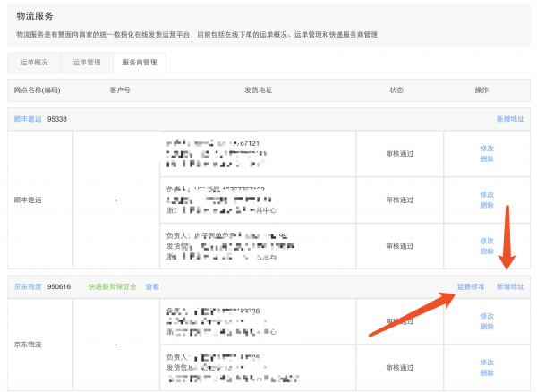This screenshot has height=392, width=537.
Task: Click 修改 for the first 京东物流 address
Action: click(x=487, y=316)
